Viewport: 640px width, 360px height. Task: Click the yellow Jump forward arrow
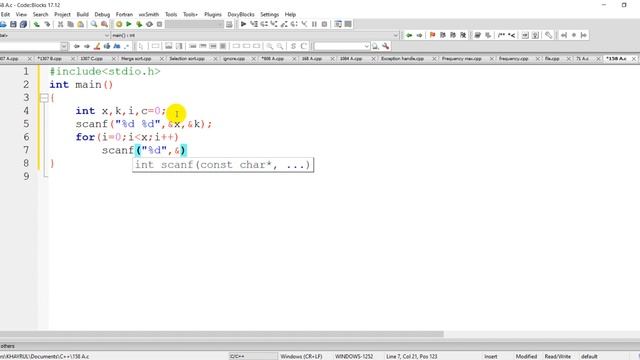[x=419, y=36]
